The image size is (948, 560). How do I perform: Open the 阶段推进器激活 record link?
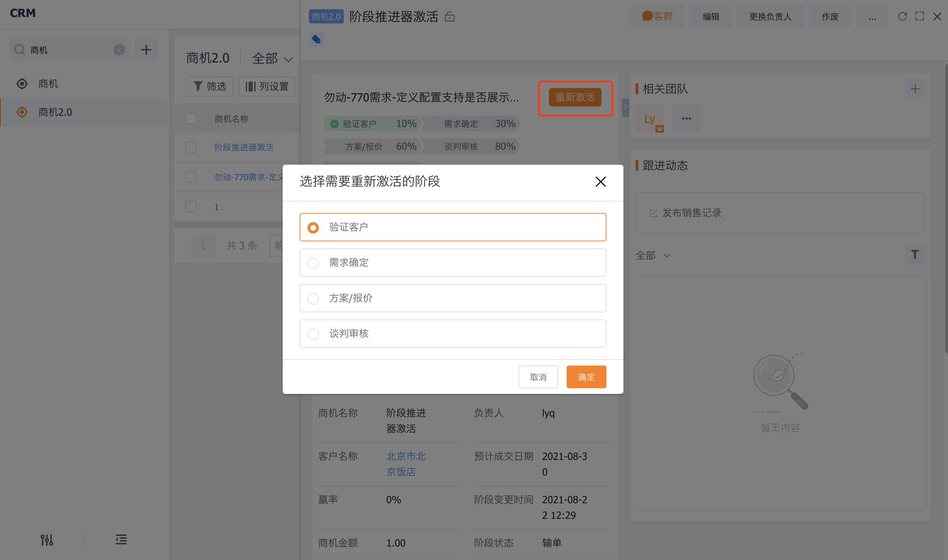click(244, 147)
